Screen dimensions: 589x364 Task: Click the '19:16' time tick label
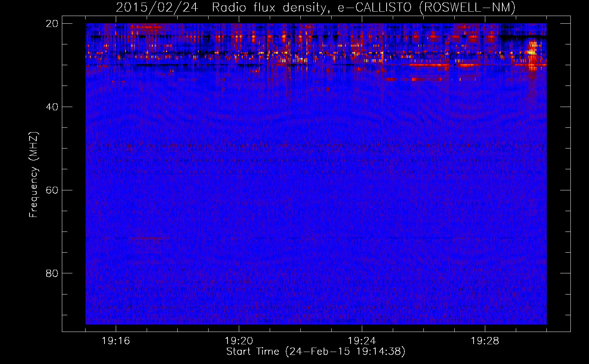(x=116, y=341)
